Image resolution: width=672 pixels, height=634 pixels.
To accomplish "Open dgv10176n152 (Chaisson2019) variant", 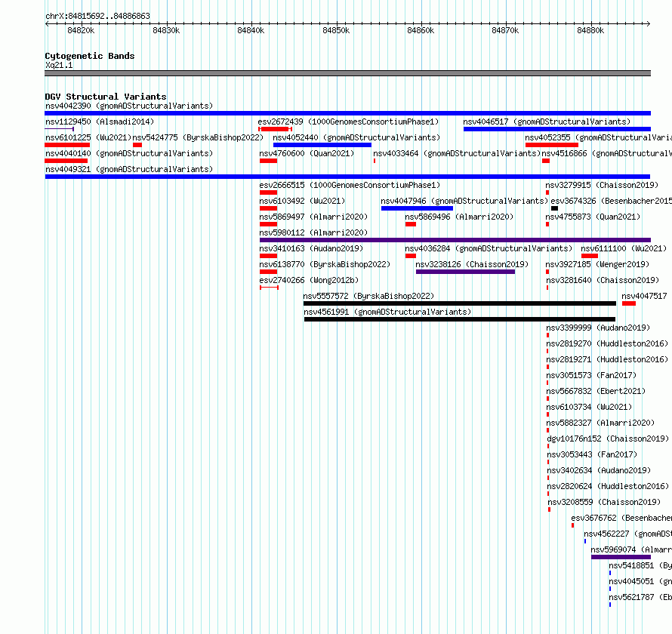I will pyautogui.click(x=608, y=439).
